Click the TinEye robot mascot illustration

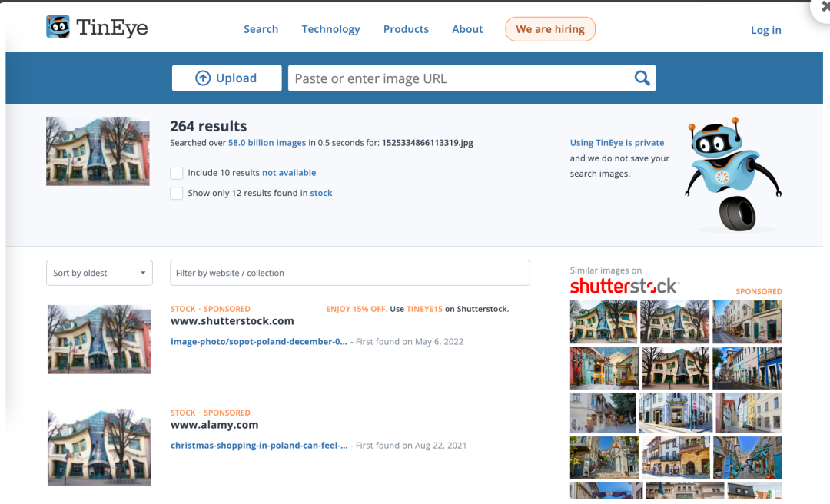tap(733, 174)
